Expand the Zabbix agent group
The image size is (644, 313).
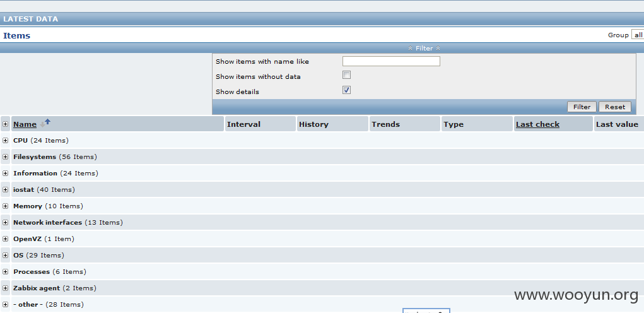5,288
